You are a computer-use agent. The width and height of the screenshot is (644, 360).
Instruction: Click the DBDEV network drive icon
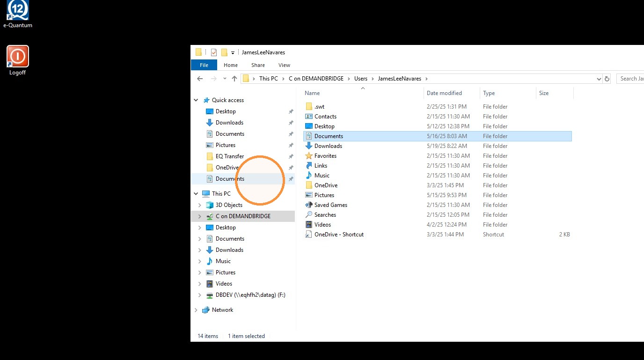pyautogui.click(x=210, y=295)
